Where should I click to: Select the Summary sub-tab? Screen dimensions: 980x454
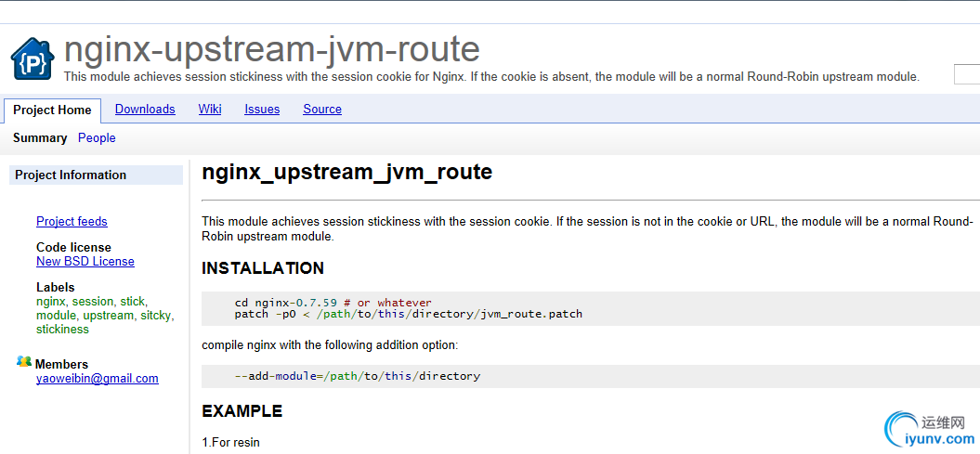40,138
